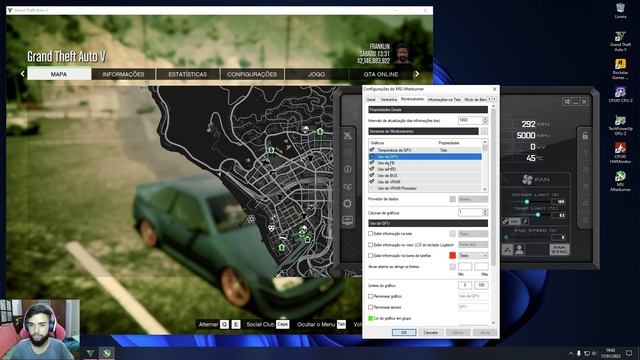Click the update interval input field

(471, 120)
